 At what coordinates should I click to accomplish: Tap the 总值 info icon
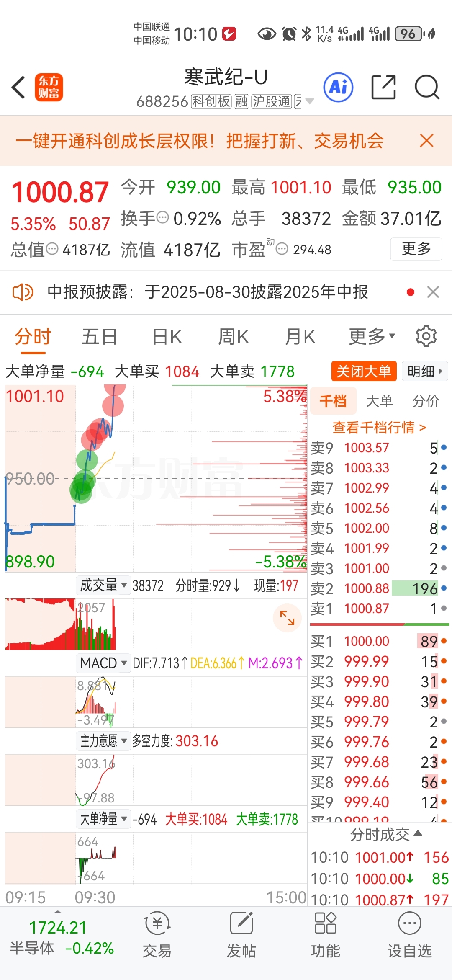52,249
